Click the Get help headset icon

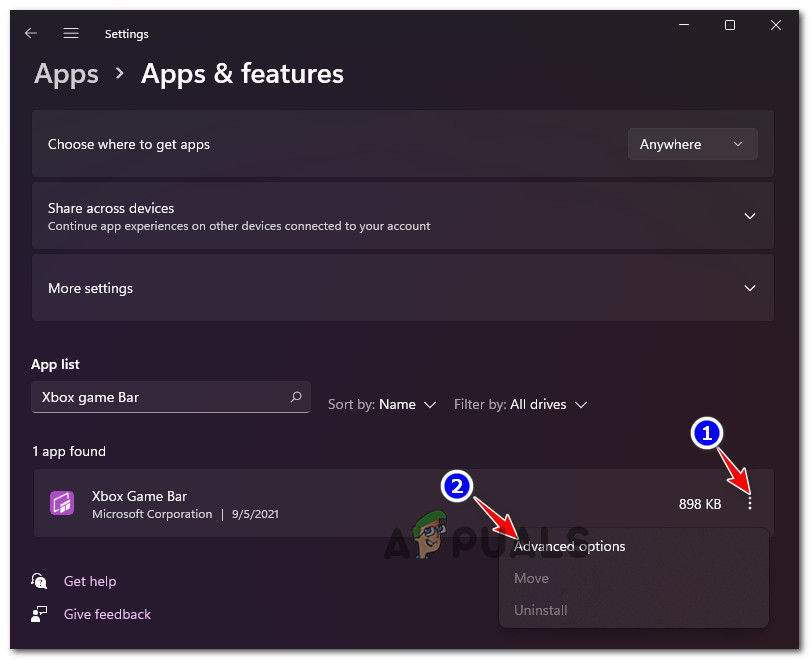(39, 581)
